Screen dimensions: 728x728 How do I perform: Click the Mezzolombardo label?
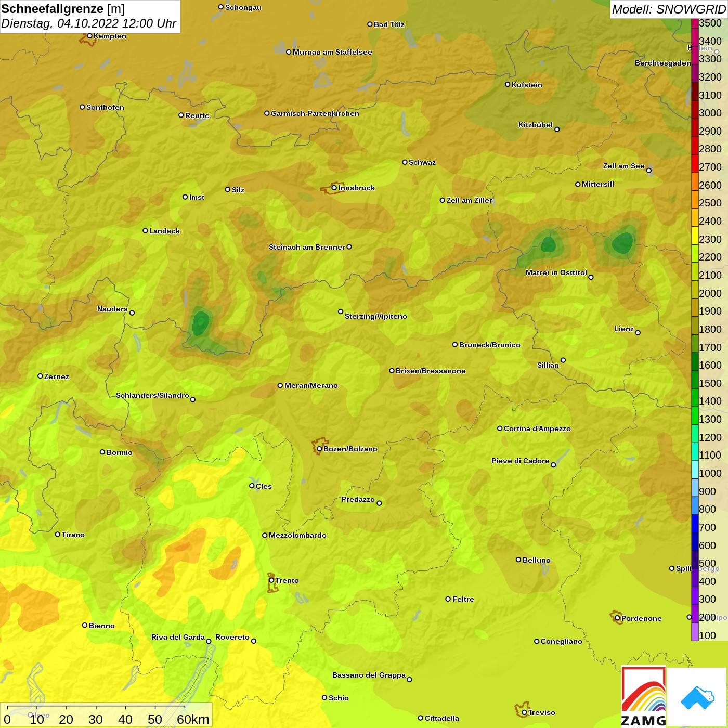297,535
